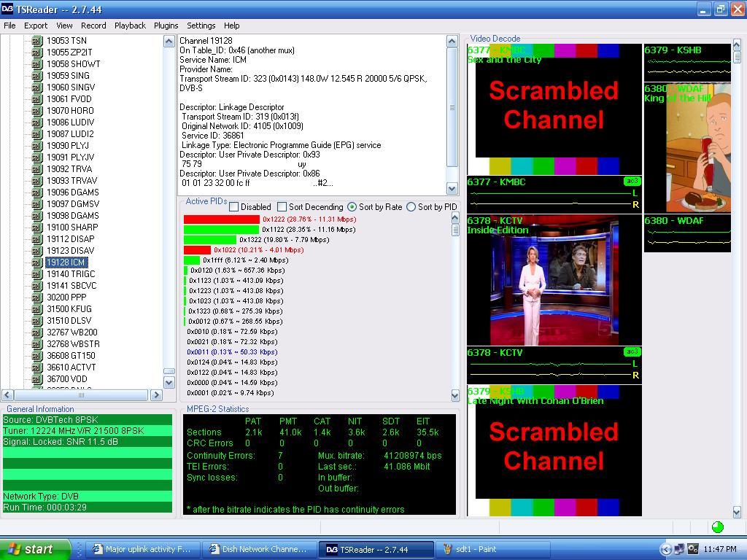Image resolution: width=747 pixels, height=560 pixels.
Task: Click the channel info pane's down scroll arrow
Action: (452, 189)
